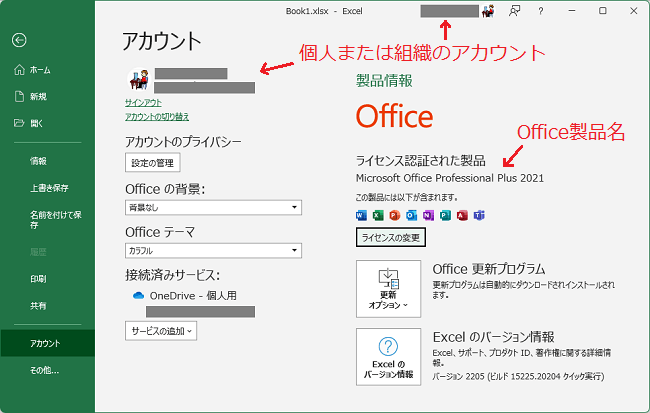650x413 pixels.
Task: Click the Outlook app icon
Action: (x=411, y=215)
